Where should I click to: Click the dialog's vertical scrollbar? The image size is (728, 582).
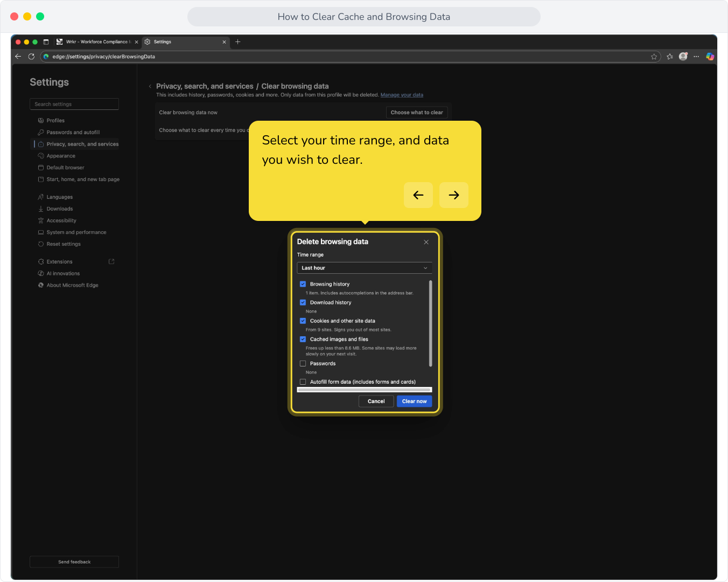(430, 323)
